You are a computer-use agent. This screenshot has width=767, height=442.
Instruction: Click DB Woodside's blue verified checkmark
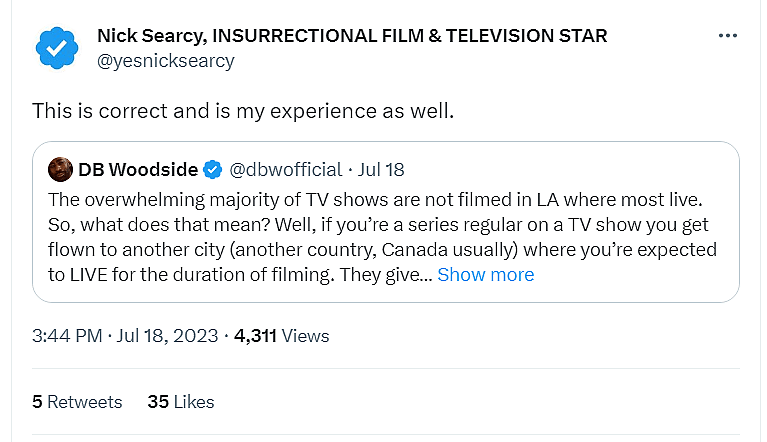pos(213,169)
